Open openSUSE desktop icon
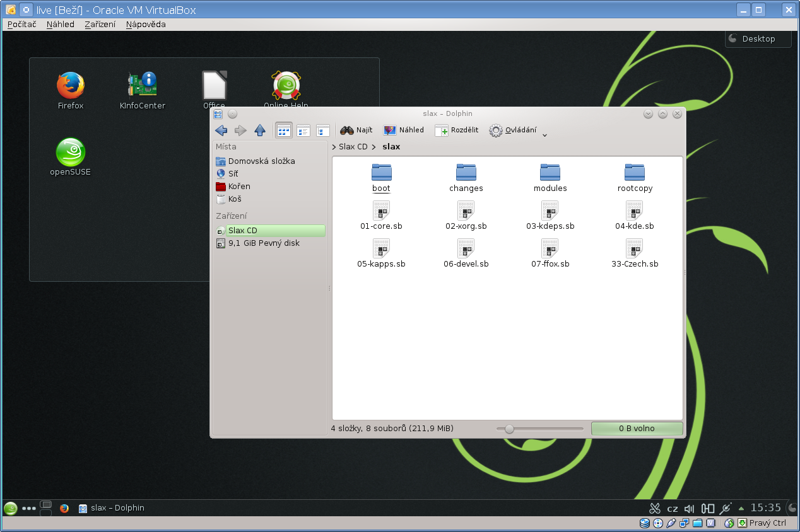Image resolution: width=800 pixels, height=532 pixels. (x=71, y=157)
